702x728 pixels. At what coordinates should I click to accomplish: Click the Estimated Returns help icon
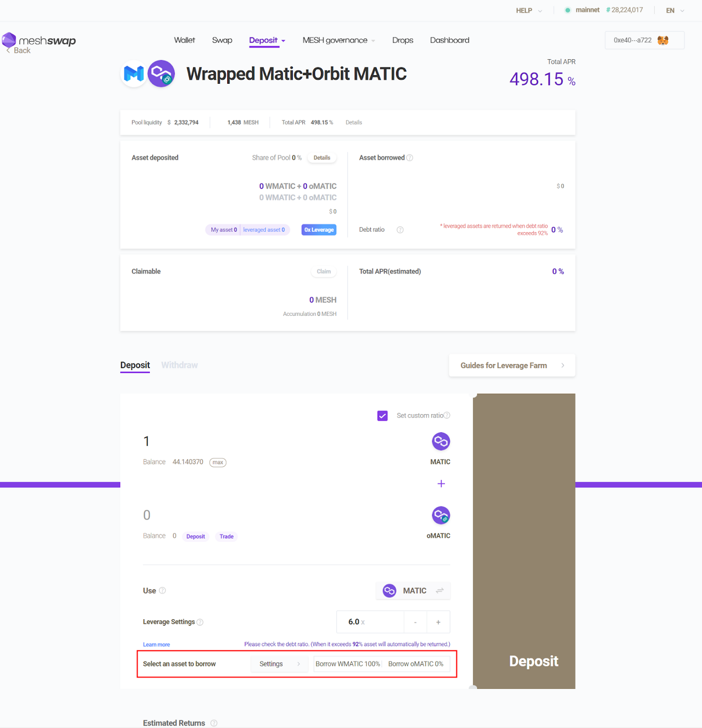point(214,723)
